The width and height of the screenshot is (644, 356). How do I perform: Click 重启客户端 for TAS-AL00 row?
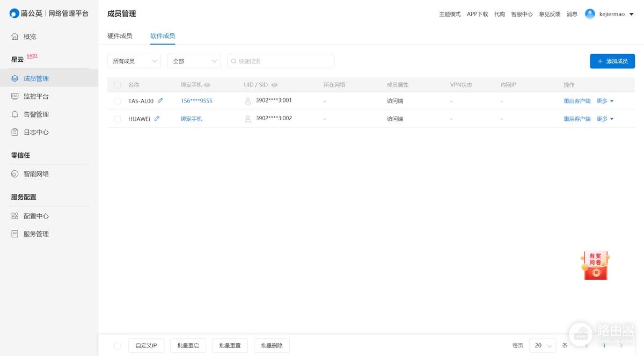[x=577, y=101]
